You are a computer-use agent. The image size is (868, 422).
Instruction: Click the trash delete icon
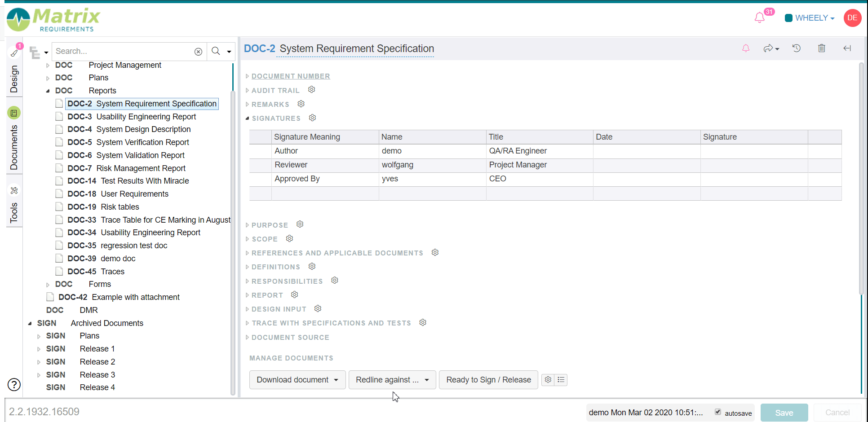822,48
